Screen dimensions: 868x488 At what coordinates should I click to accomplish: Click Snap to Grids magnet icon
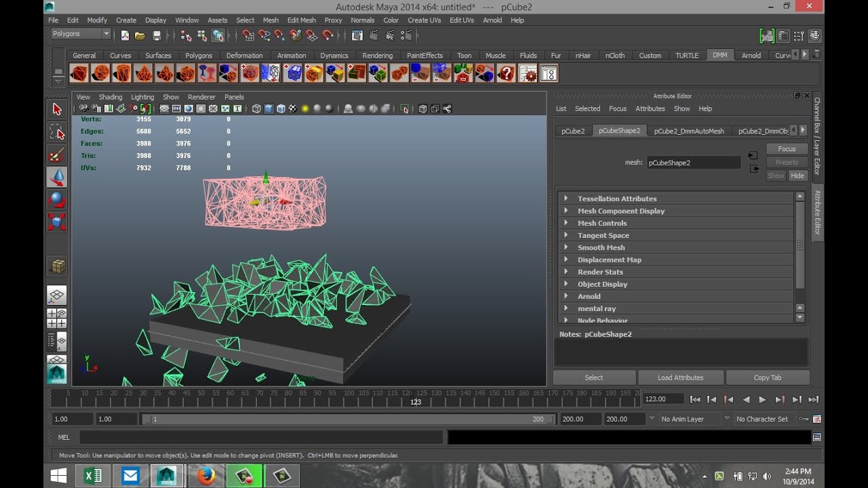pyautogui.click(x=248, y=35)
